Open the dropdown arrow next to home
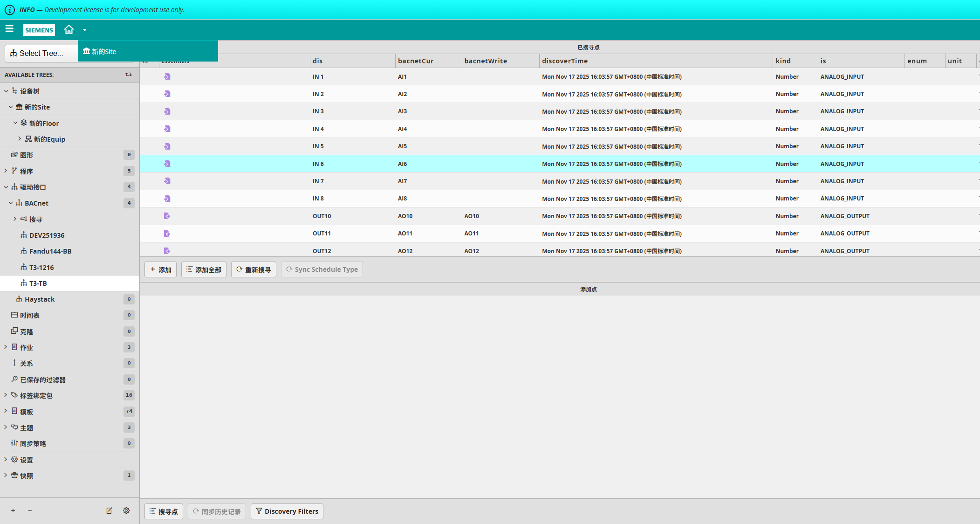Screen dimensions: 980x524 (85, 30)
